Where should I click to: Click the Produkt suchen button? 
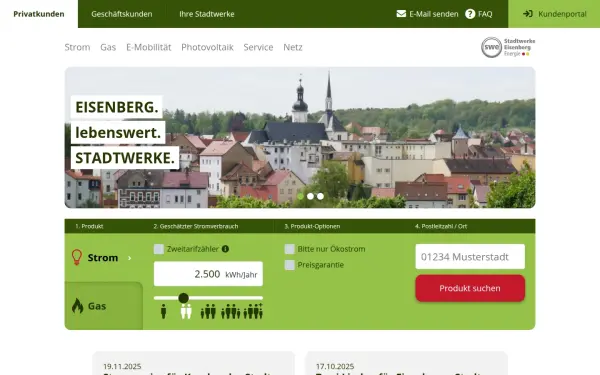(470, 288)
